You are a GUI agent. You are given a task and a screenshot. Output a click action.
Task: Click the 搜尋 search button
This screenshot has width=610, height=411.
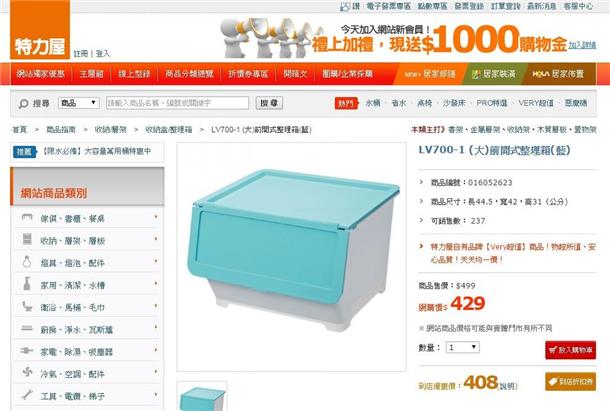(269, 103)
